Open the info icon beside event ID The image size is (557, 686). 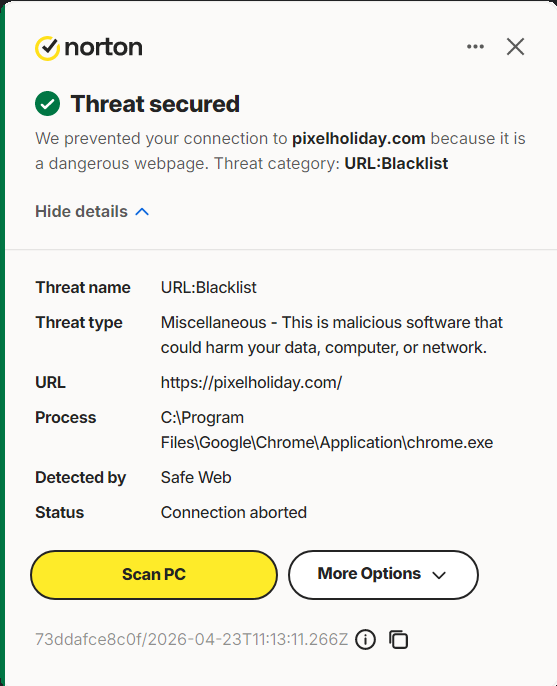[365, 640]
